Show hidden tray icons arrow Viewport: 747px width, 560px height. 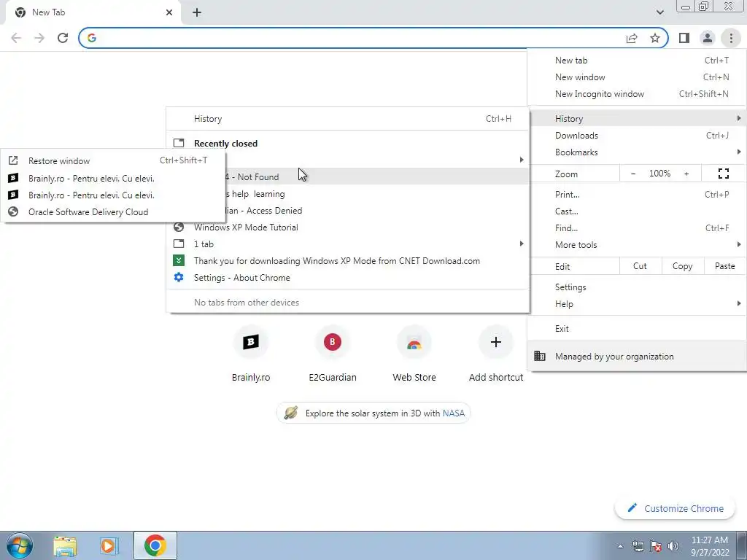(620, 546)
